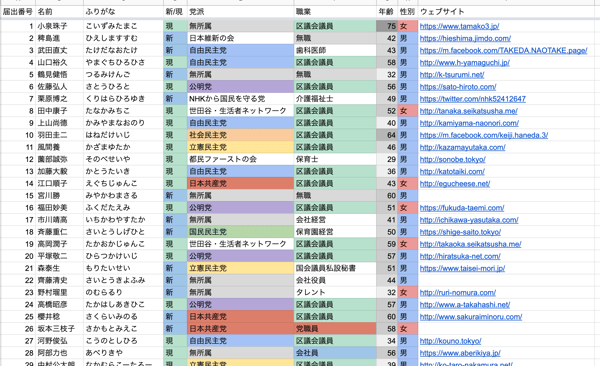Viewport: 600px width, 366px height.
Task: Open the kamiyama-naonori.com link
Action: 469,123
